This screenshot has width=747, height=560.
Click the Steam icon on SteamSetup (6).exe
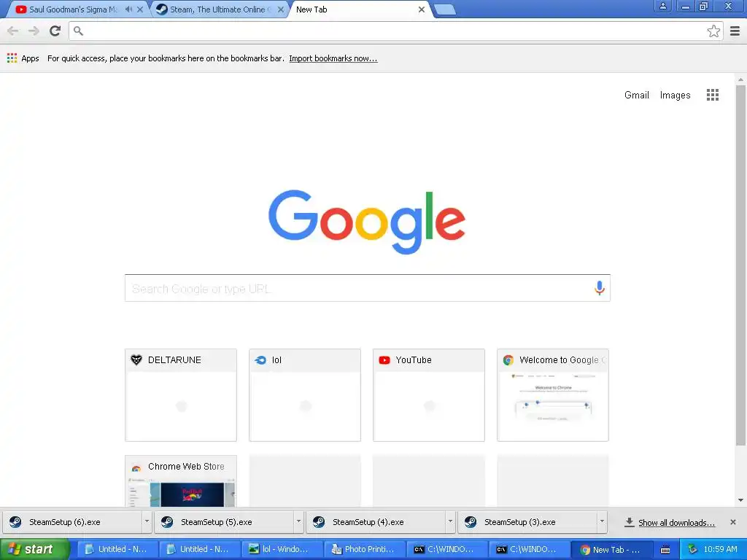pos(15,522)
